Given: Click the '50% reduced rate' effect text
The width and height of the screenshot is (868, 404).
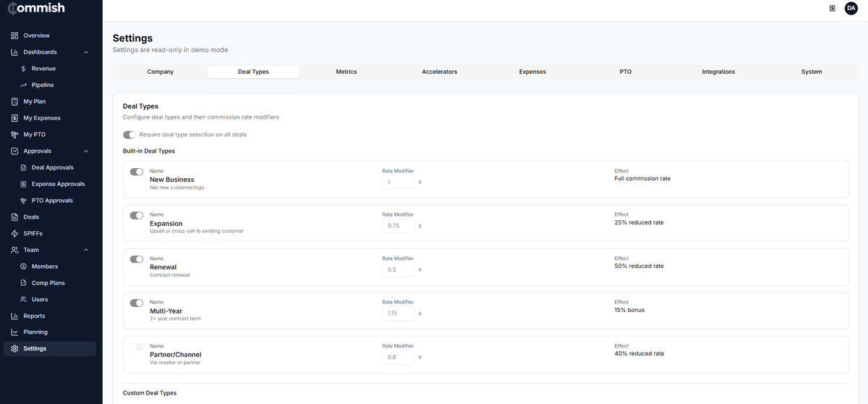Looking at the screenshot, I should 639,266.
